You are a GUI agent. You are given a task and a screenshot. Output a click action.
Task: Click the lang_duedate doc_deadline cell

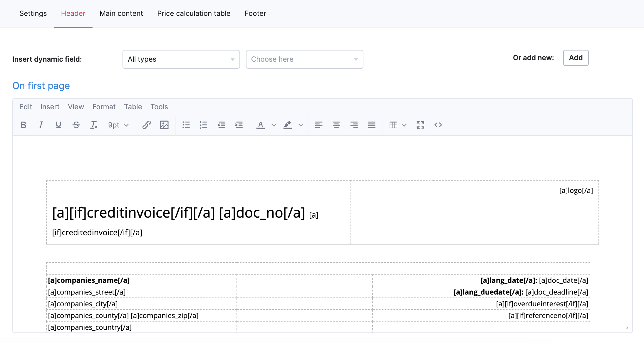[481, 292]
